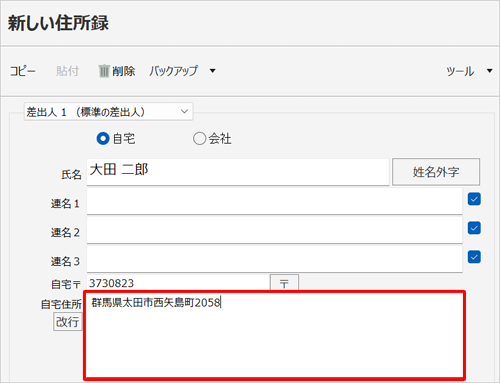This screenshot has height=383, width=500.
Task: Select the 自宅 radio button
Action: [x=103, y=138]
